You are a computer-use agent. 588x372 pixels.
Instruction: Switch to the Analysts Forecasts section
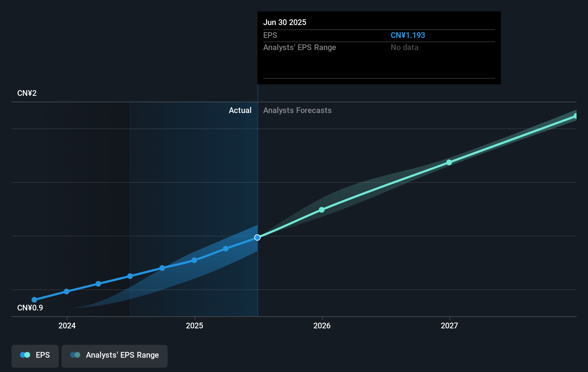click(297, 111)
